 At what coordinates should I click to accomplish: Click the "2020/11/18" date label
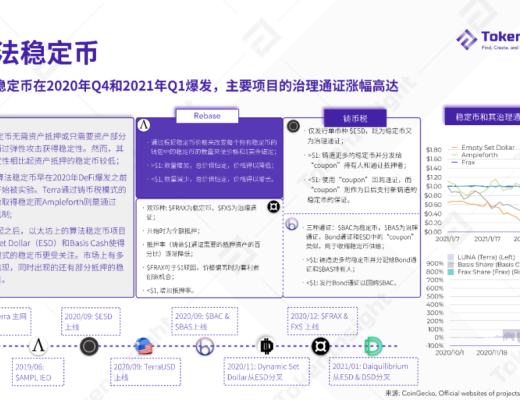coord(492,352)
